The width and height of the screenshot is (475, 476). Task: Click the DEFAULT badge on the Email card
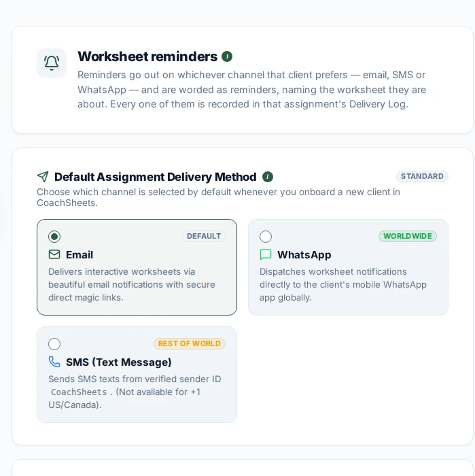(x=204, y=236)
